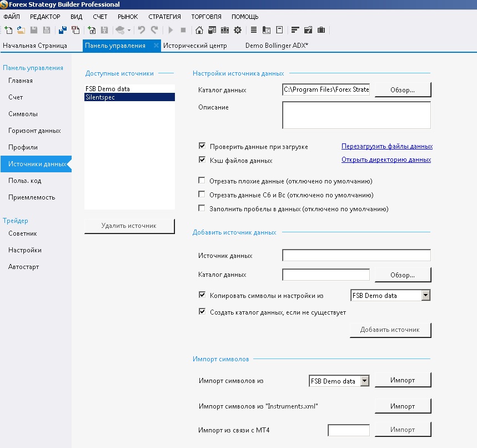
Task: Click Обзор next to the source settings path
Action: 403,90
